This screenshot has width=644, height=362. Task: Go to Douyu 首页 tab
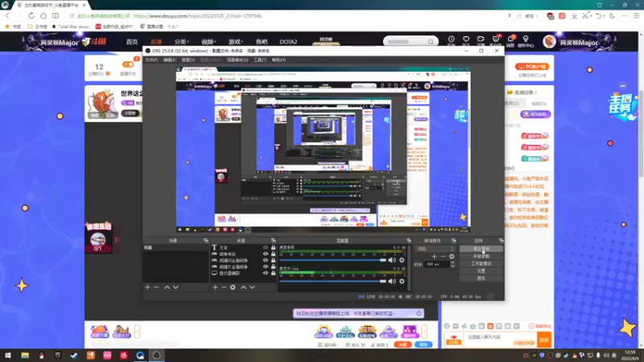point(132,42)
